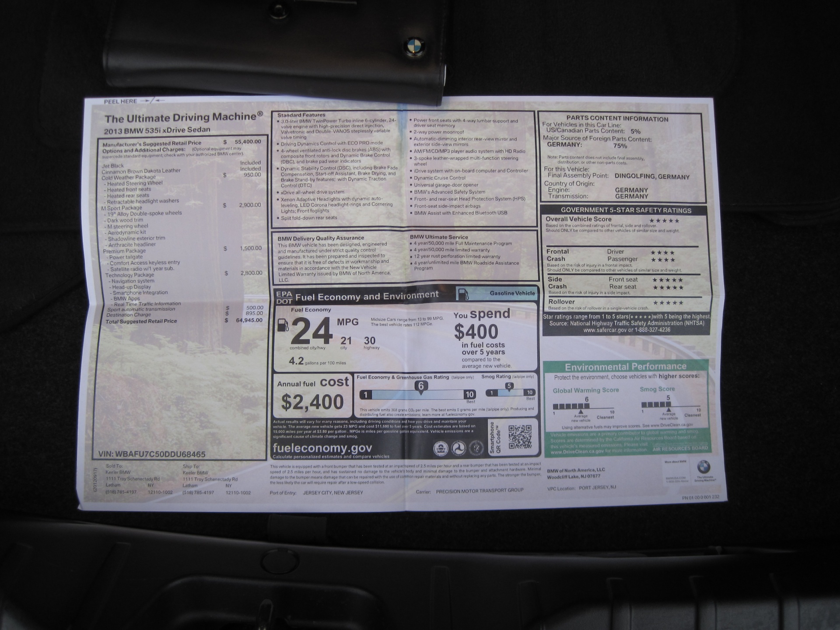Click the PARTS CONTENT INFORMATION heading
This screenshot has height=630, width=840.
tap(617, 119)
